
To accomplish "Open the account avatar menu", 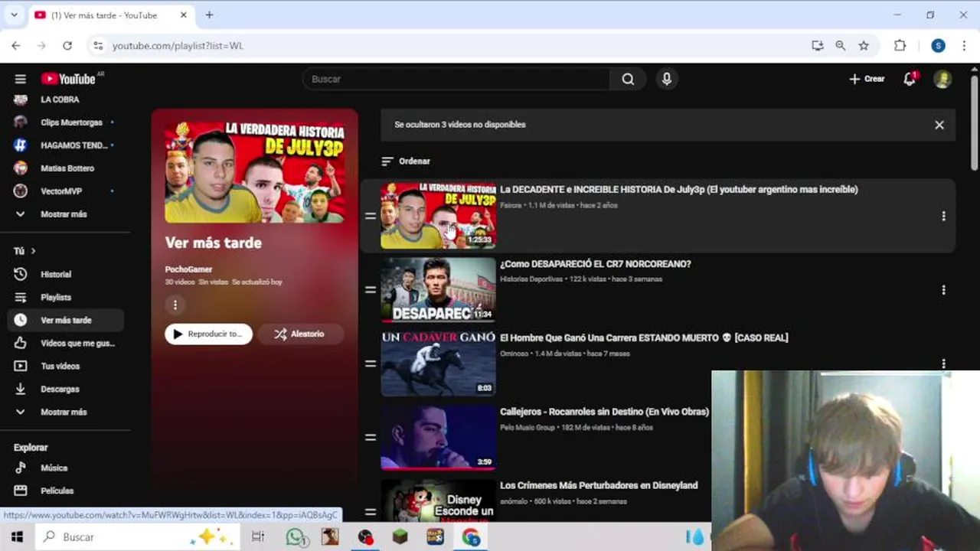I will pyautogui.click(x=942, y=79).
